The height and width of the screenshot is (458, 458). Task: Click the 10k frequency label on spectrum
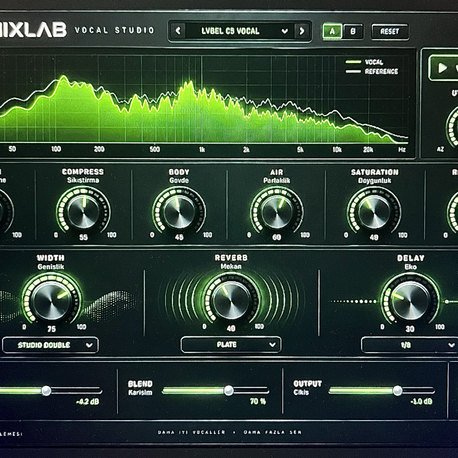pyautogui.click(x=337, y=150)
